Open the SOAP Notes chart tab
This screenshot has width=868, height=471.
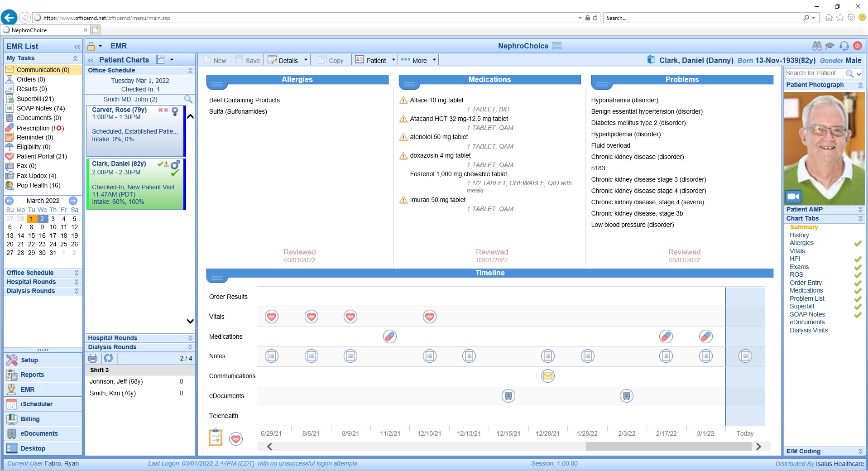(807, 314)
